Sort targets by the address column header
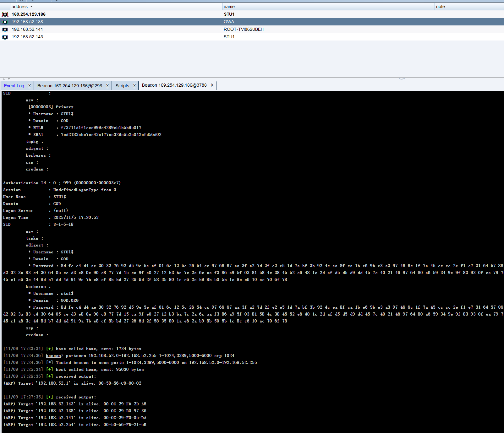504x433 pixels. pos(116,7)
